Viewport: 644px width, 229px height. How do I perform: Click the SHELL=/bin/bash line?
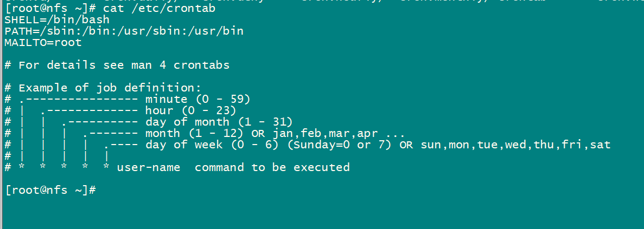tap(57, 20)
